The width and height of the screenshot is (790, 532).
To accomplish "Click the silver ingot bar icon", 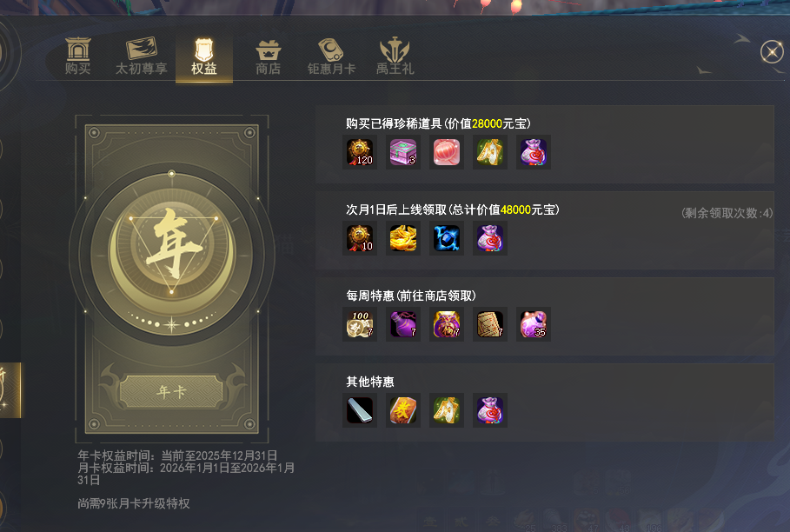I will tap(360, 410).
